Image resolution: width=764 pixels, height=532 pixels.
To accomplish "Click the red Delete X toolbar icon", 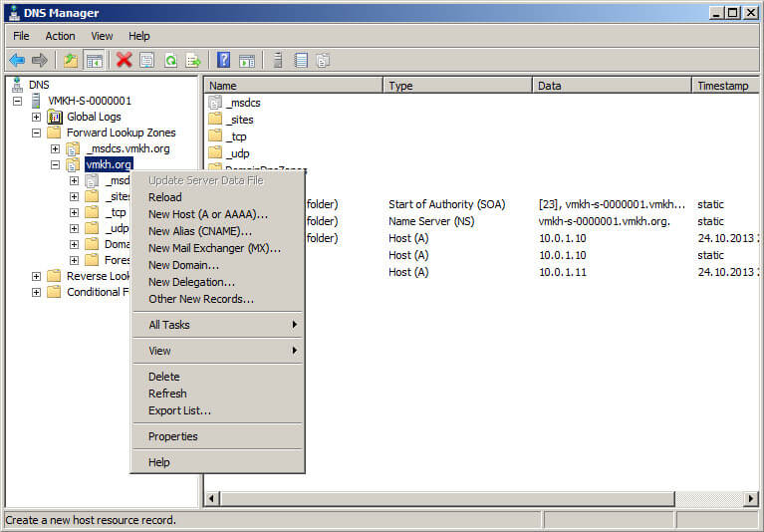I will coord(125,61).
